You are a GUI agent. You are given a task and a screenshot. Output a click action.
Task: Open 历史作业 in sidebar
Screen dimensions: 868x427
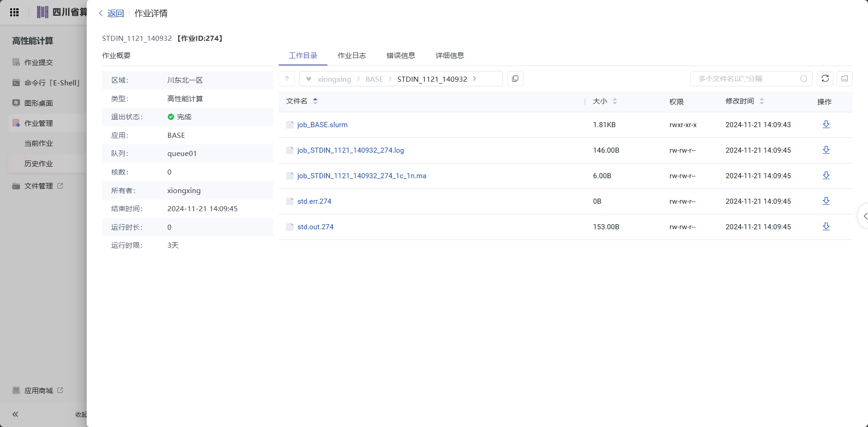click(38, 164)
